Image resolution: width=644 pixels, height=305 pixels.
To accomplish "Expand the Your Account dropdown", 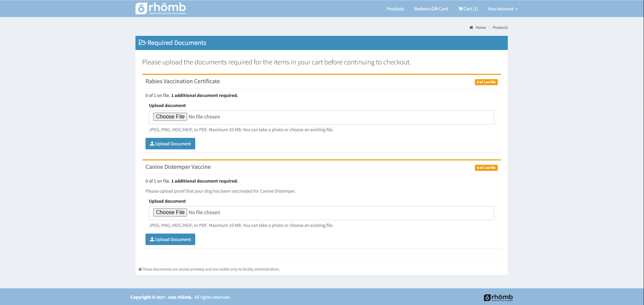I will click(502, 9).
